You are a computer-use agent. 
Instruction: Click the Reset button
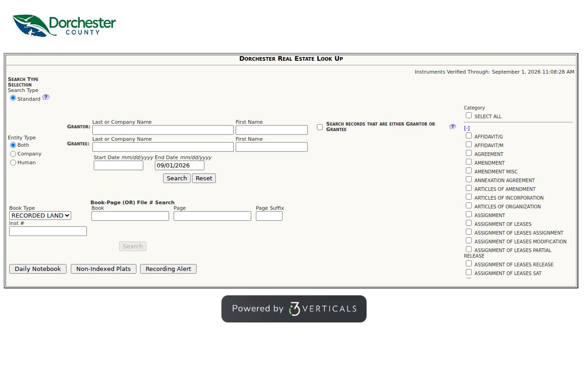(204, 178)
